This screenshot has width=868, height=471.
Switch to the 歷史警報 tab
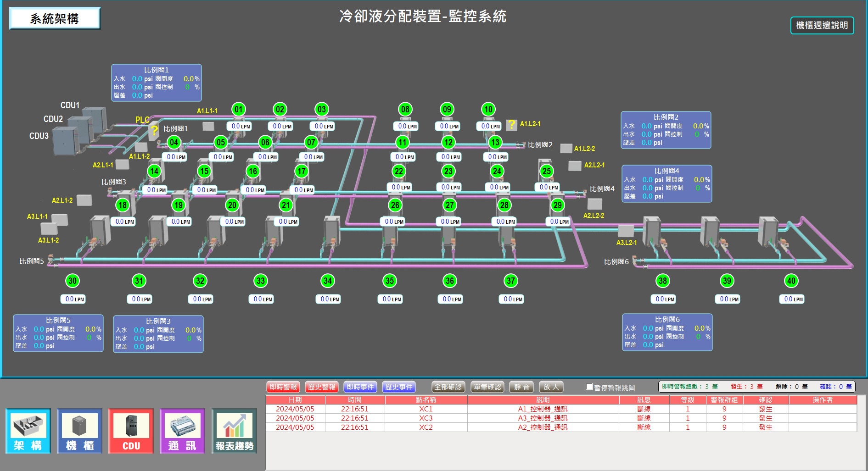tap(322, 387)
